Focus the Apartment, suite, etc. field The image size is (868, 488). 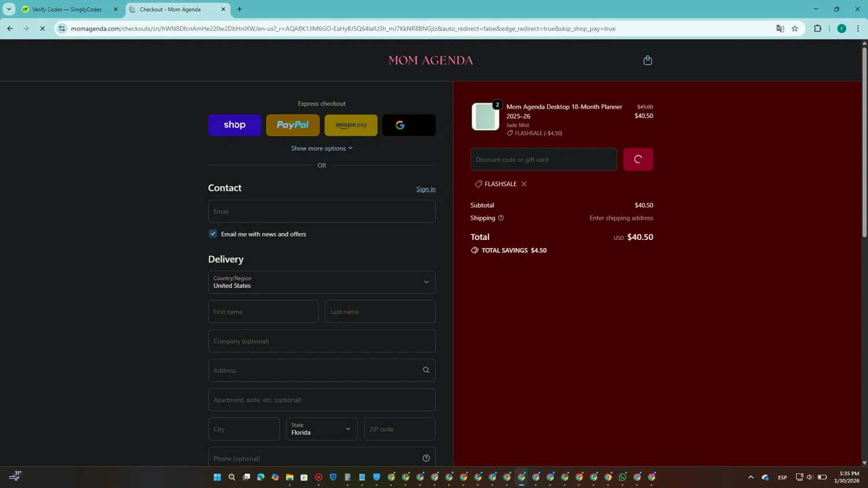[322, 400]
